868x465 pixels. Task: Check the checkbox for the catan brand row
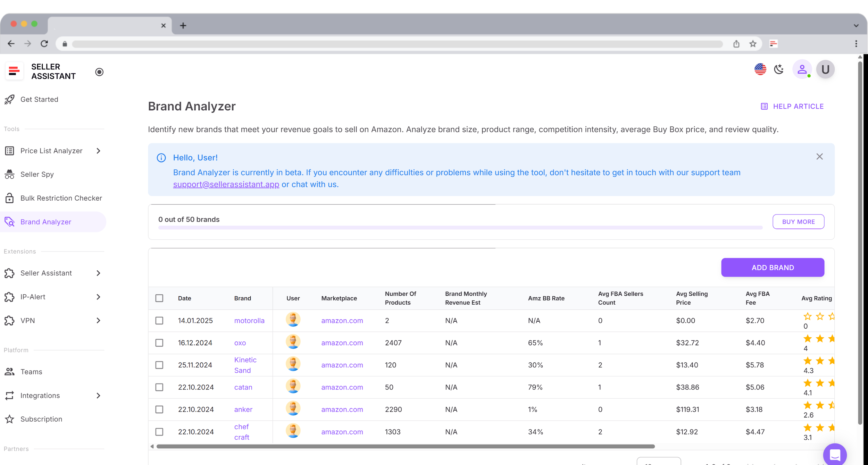(159, 387)
